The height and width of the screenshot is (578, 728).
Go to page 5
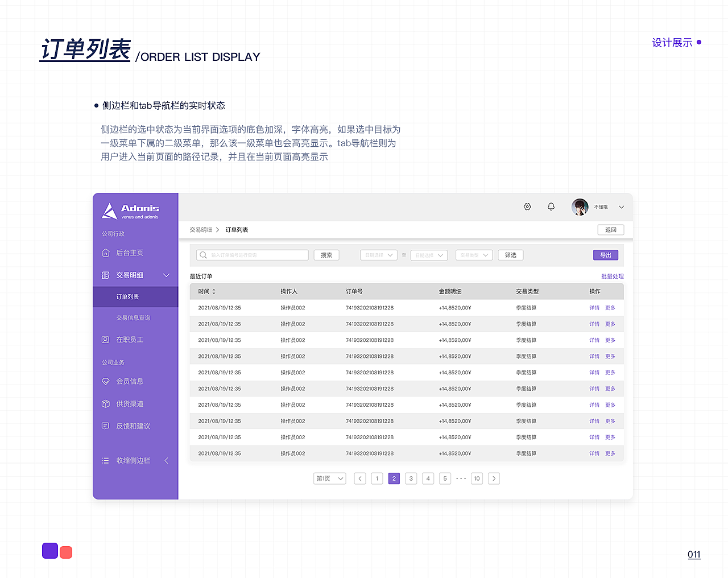tap(445, 478)
